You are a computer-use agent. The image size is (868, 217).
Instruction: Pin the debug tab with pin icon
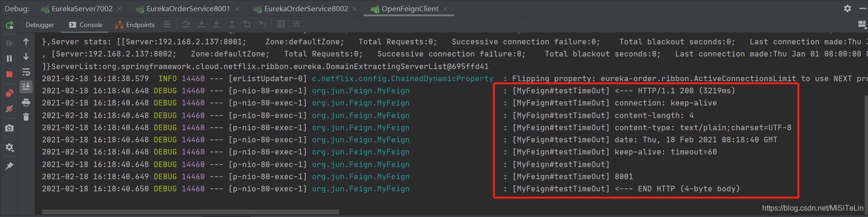[9, 166]
